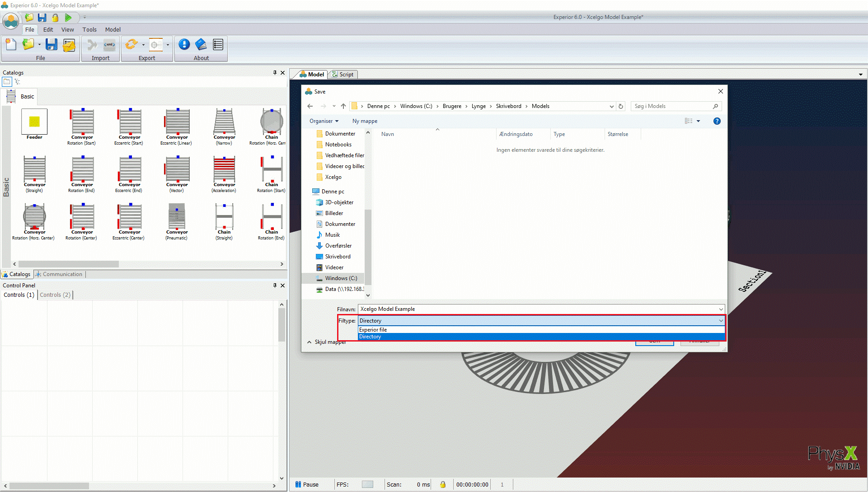The height and width of the screenshot is (492, 868).
Task: Select Chain (Straight) catalog item
Action: (x=224, y=222)
